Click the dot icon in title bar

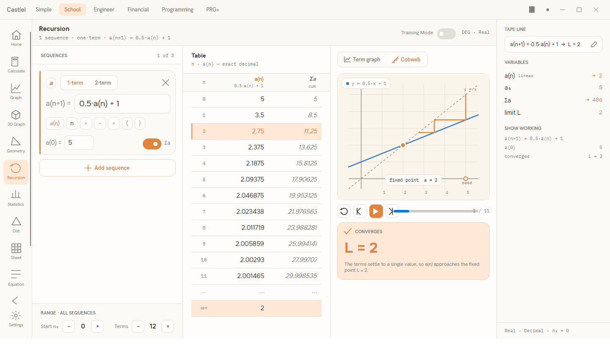click(548, 10)
